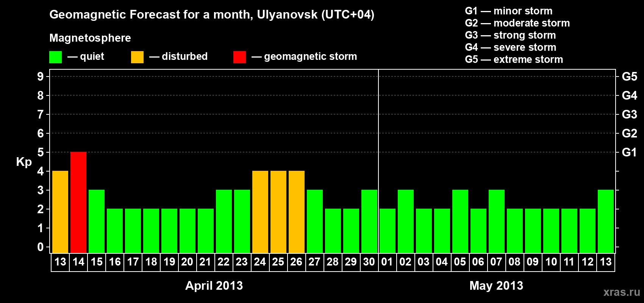Click the G4 — severe storm legend line
Viewport: 644px width, 303px height.
(x=511, y=47)
